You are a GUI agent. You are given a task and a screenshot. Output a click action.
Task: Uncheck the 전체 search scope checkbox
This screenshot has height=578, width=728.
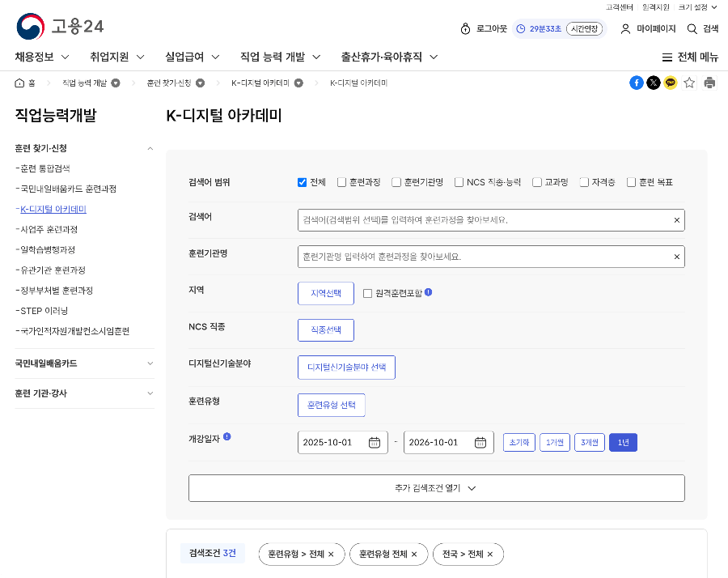coord(302,182)
